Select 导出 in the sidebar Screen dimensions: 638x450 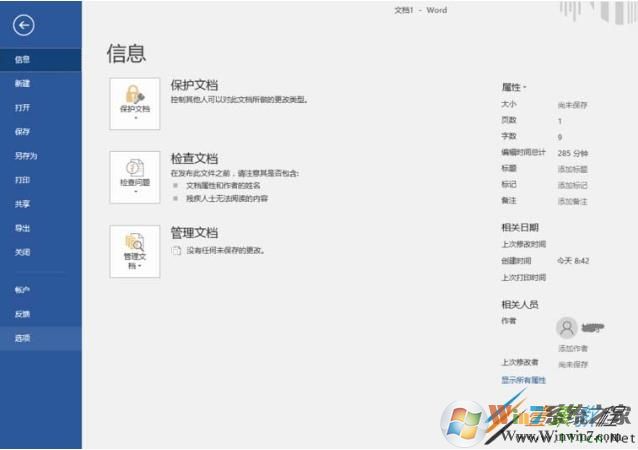(x=22, y=228)
